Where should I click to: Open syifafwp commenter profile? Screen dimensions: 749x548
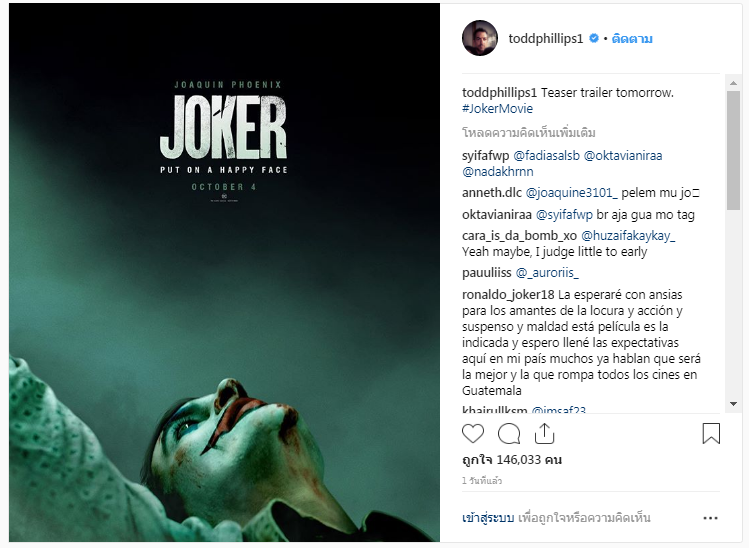(486, 156)
